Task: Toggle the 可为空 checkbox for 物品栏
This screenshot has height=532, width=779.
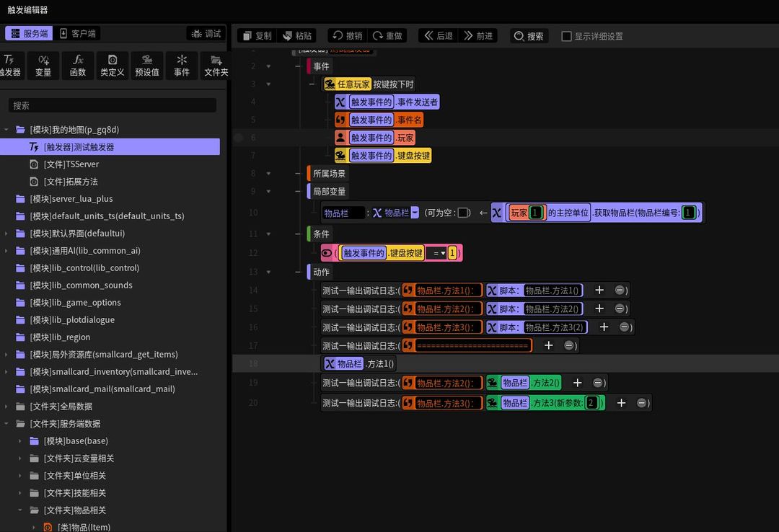Action: (462, 213)
